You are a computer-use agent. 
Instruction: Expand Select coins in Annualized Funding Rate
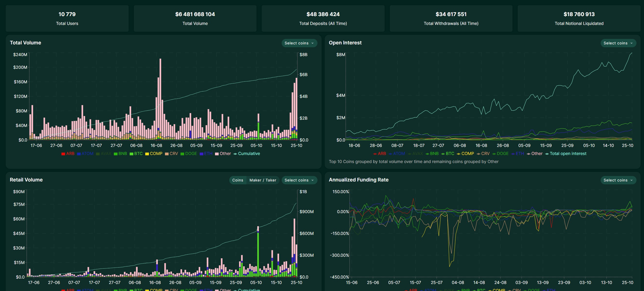618,180
